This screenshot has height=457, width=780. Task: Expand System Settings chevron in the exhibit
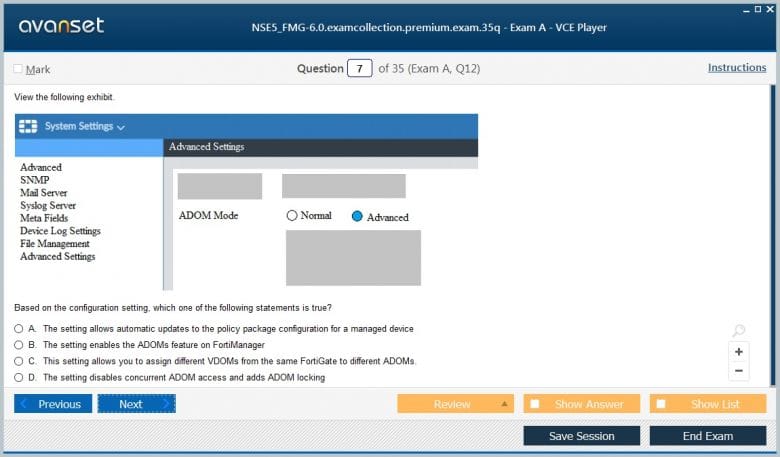(x=121, y=128)
